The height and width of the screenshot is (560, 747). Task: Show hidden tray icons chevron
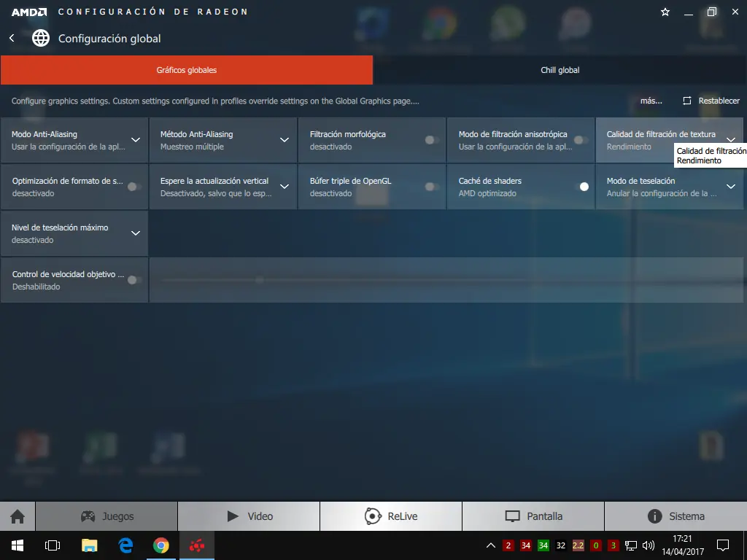[x=491, y=545]
